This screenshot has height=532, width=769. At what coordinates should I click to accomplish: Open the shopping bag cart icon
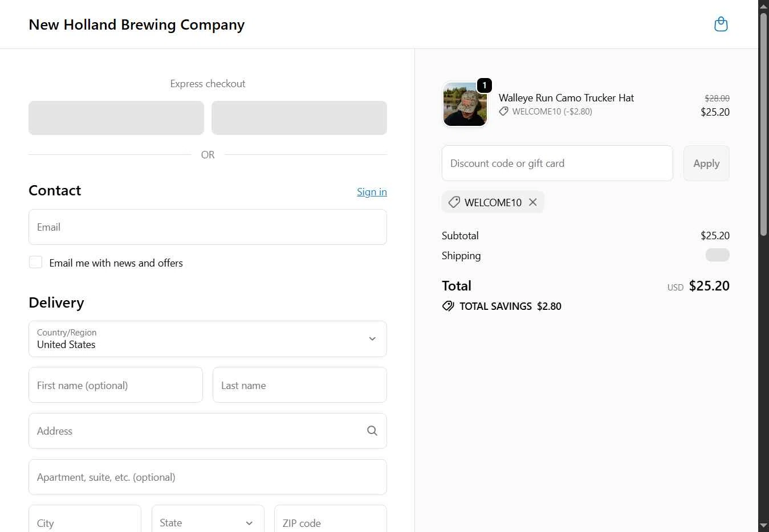click(721, 24)
